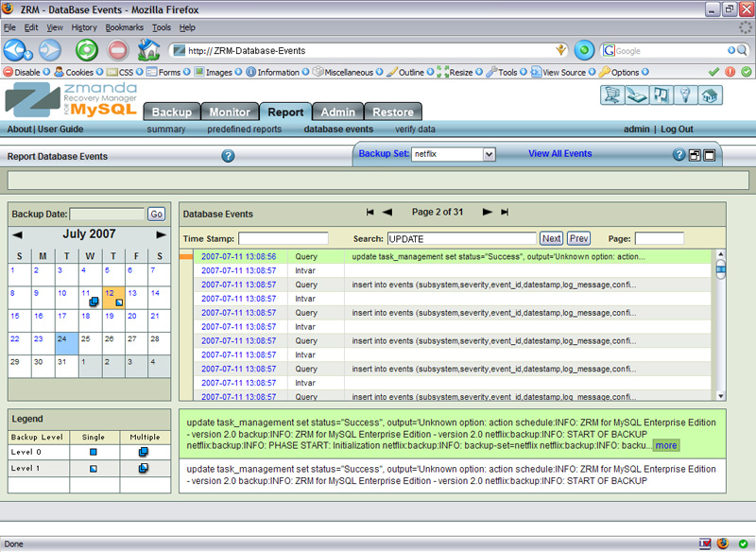Go to previous month in calendar
Viewport: 756px width, 552px height.
coord(18,234)
